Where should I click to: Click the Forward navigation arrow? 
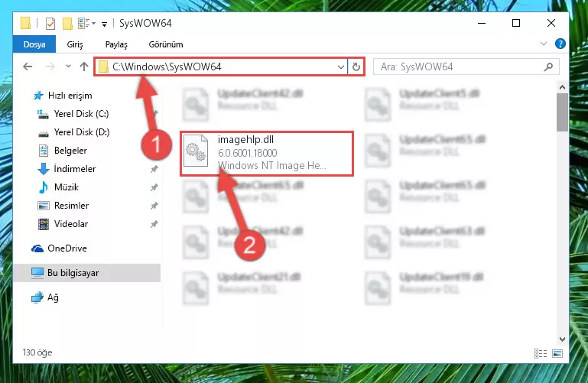(50, 67)
